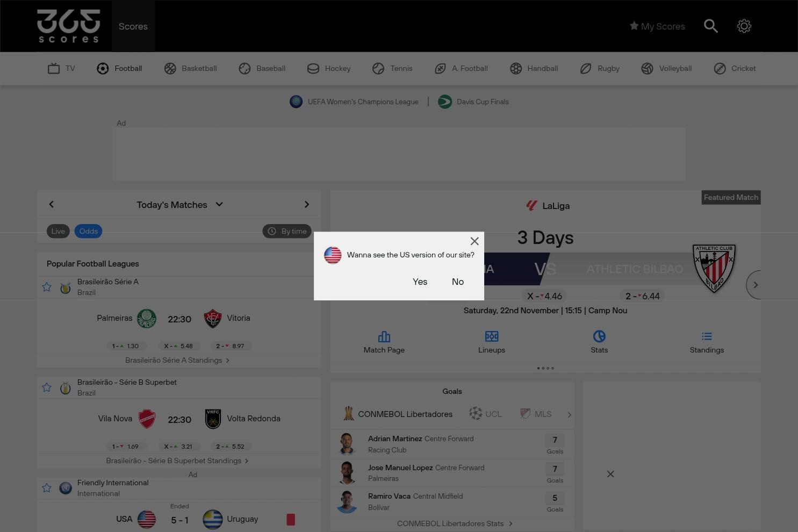The image size is (798, 532).
Task: Favorite the Friendly International star
Action: [x=47, y=488]
